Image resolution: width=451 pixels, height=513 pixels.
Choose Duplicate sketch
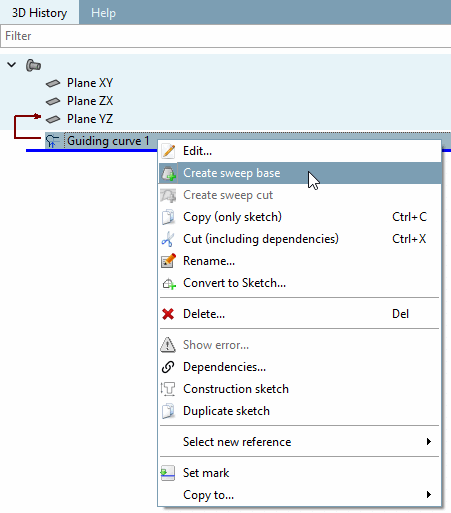coord(300,411)
